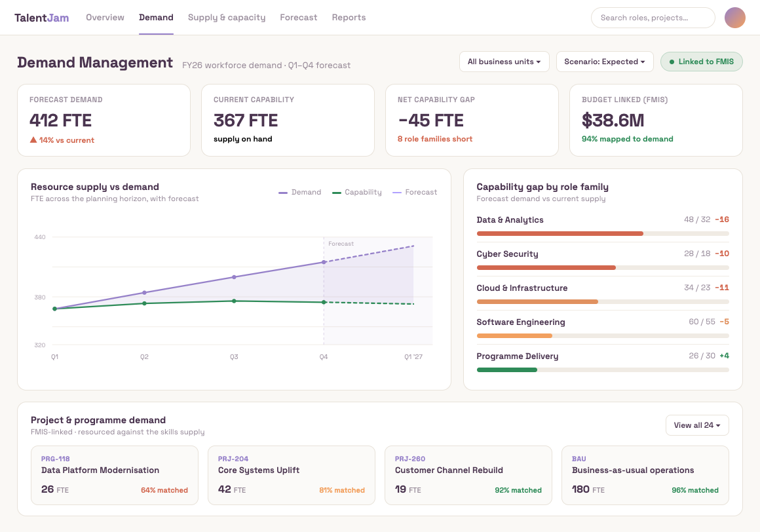Viewport: 760px width, 532px height.
Task: Select the Demand tab
Action: pos(156,18)
